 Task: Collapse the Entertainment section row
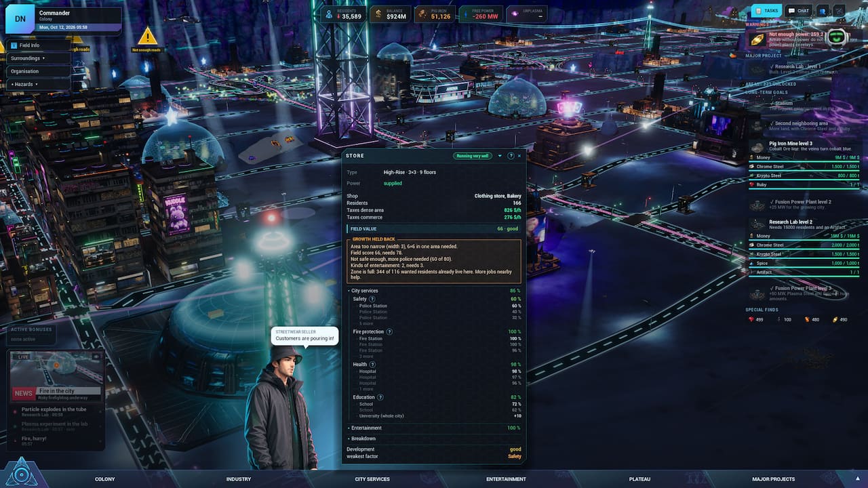434,428
